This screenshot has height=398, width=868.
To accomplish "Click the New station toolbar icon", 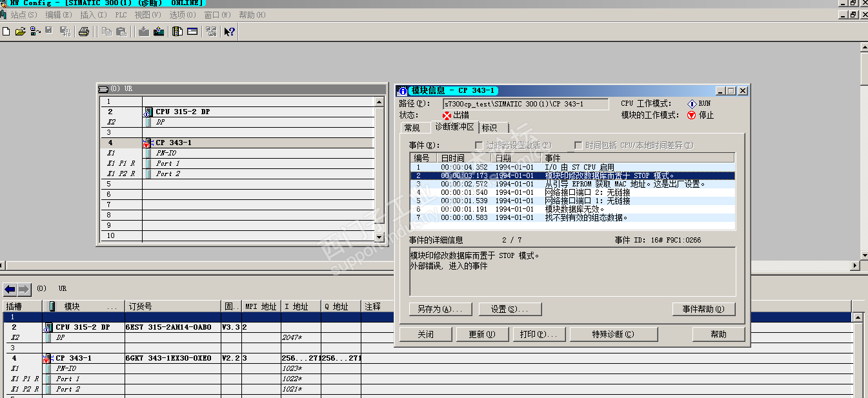I will click(x=6, y=31).
